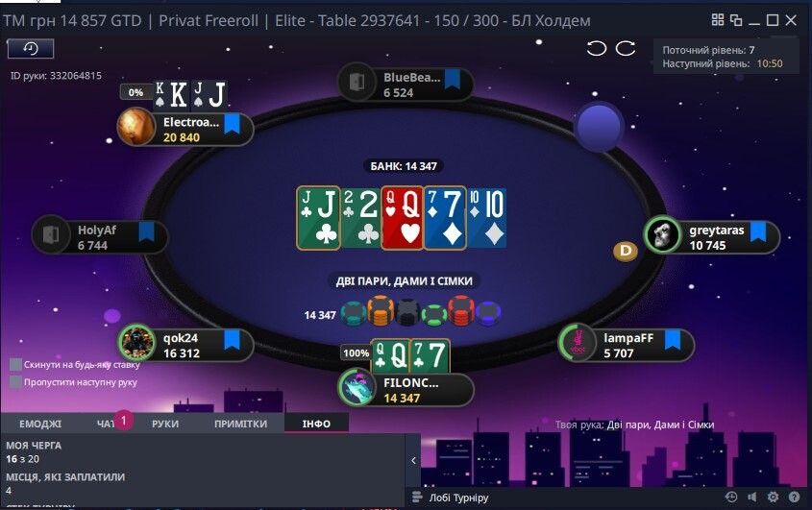Click the qok24 player avatar
Viewport: 812px width, 510px height.
pyautogui.click(x=136, y=343)
